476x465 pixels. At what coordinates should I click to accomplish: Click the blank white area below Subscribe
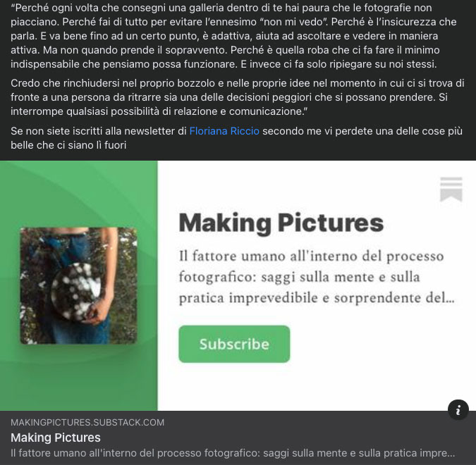click(316, 387)
